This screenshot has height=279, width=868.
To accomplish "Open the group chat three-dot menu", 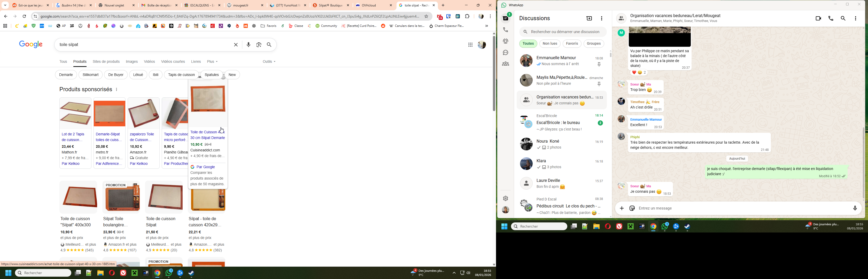I will (x=856, y=19).
